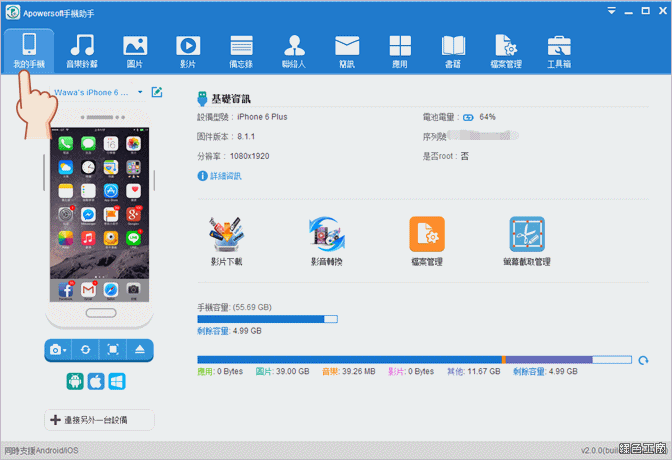
Task: Click the battery charging link icon
Action: tap(468, 117)
